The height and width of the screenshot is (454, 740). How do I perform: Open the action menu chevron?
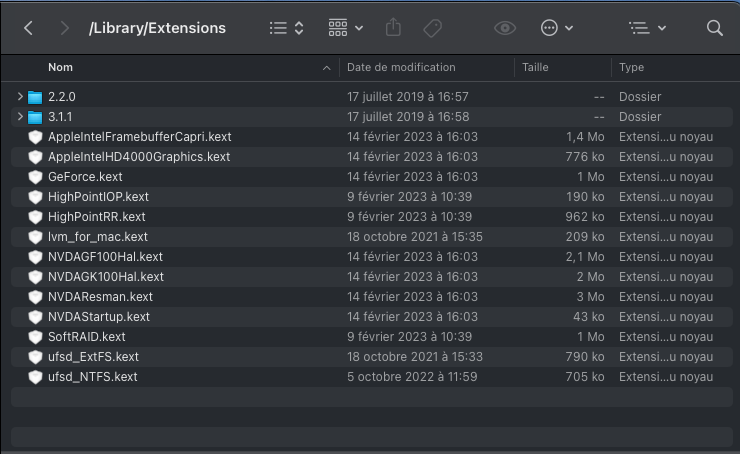[569, 28]
